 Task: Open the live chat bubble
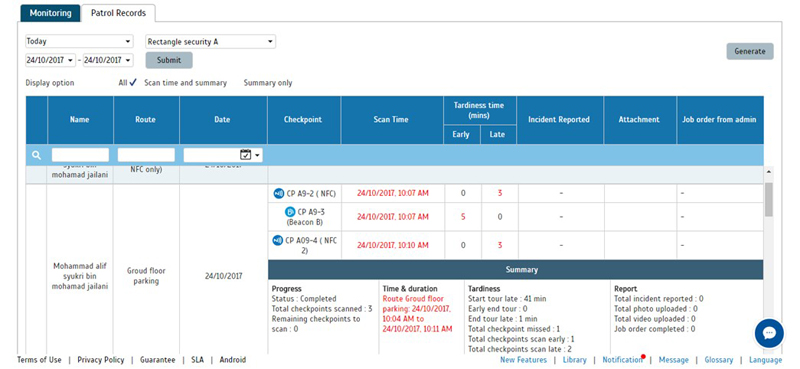click(x=769, y=333)
